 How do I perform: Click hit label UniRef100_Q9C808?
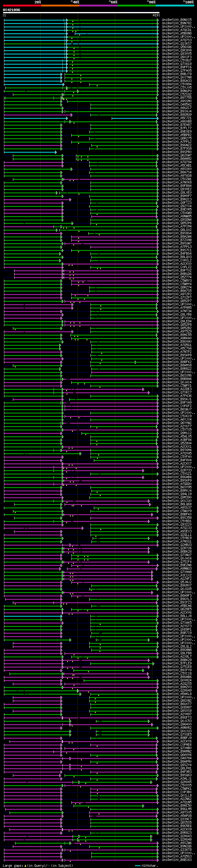[177, 50]
